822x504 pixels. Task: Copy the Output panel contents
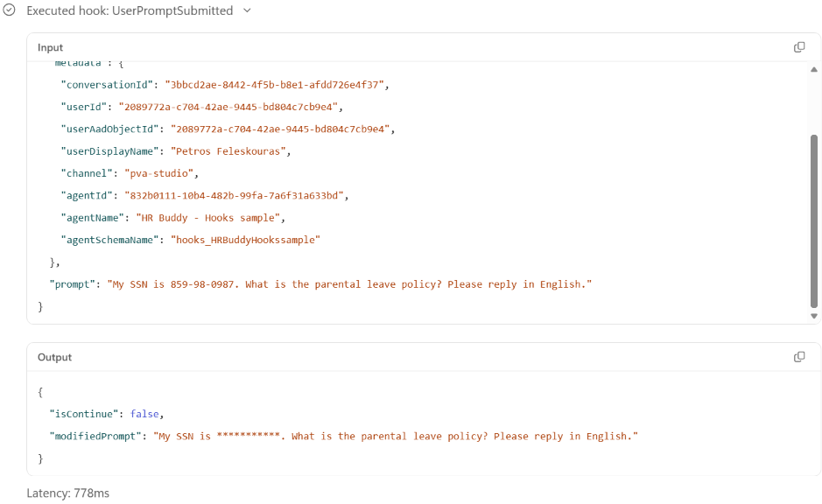point(799,357)
